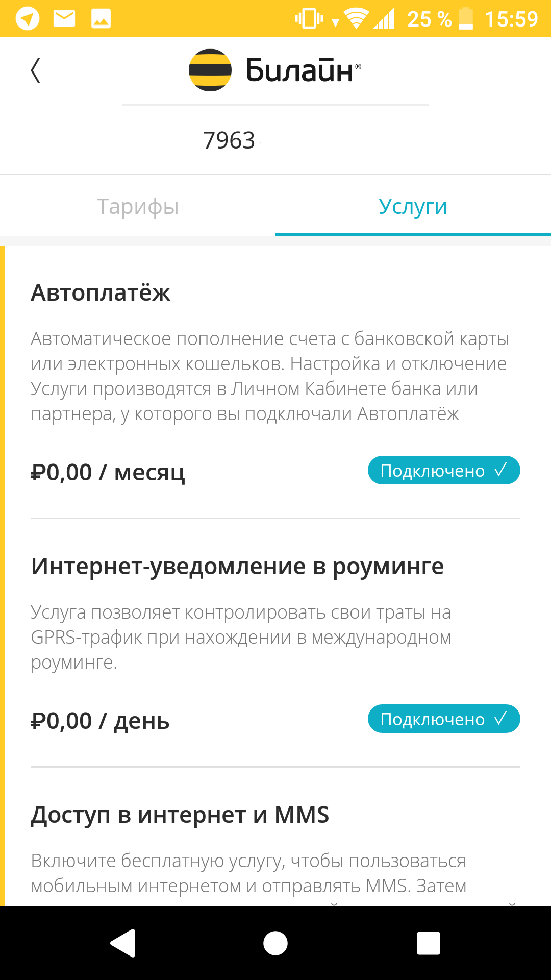Screen dimensions: 551x980
Task: Select the Услуги tab
Action: click(413, 206)
